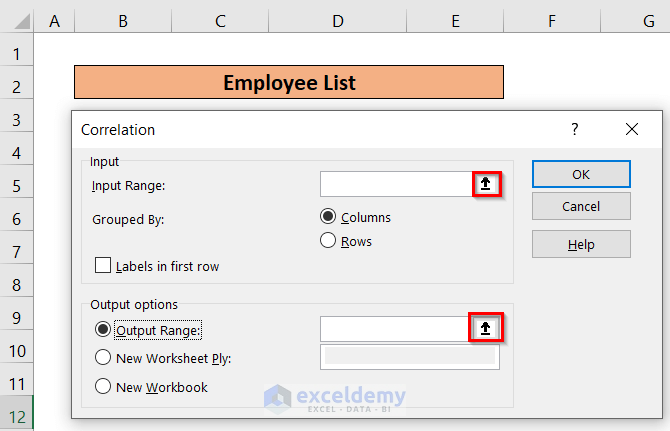670x431 pixels.
Task: Select column F header
Action: point(551,19)
